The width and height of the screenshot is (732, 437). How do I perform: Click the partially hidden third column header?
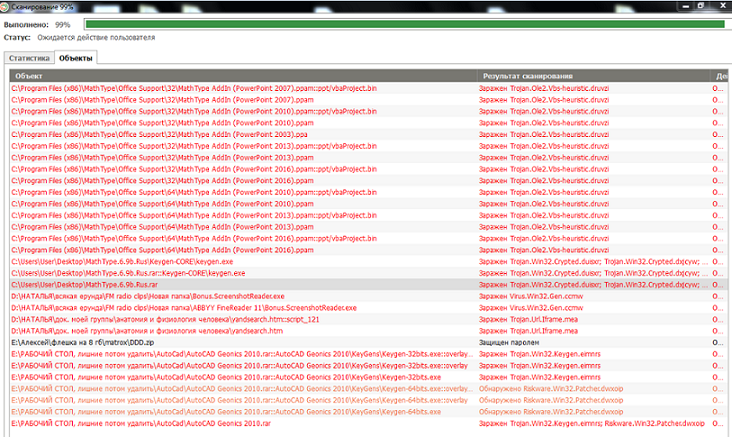pyautogui.click(x=721, y=76)
